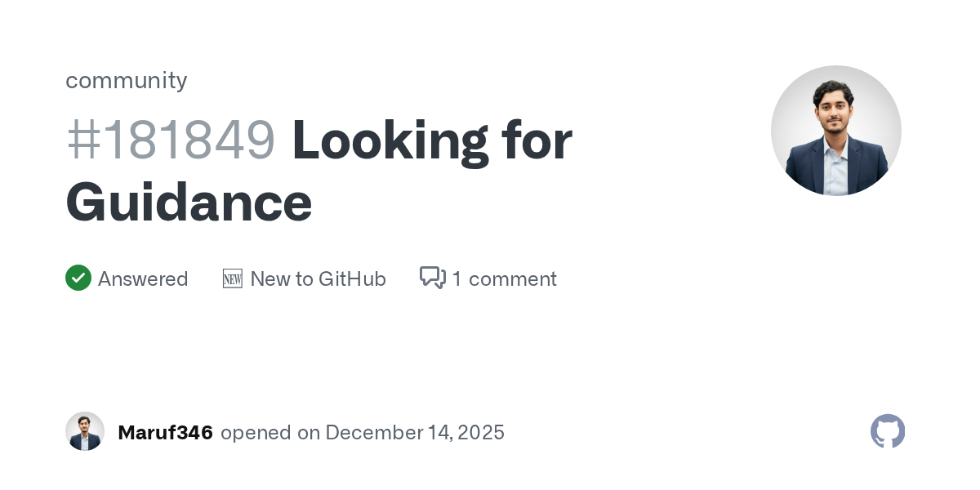Click "GitHub" in the category label
The width and height of the screenshot is (980, 490).
(x=352, y=279)
